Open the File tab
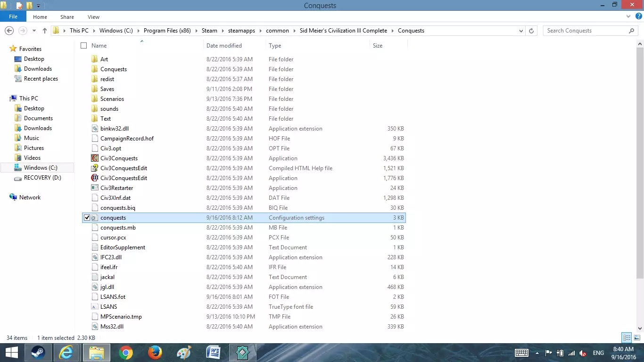 [x=13, y=17]
